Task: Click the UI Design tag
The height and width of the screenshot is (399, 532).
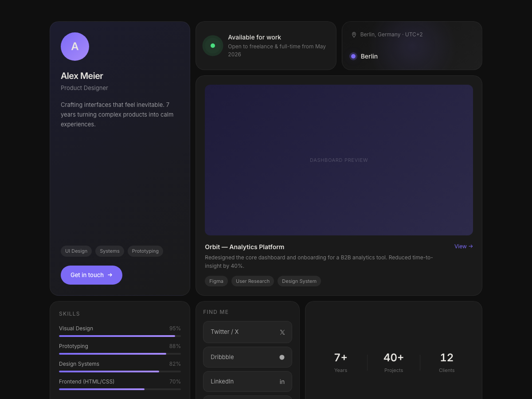Action: [x=76, y=251]
